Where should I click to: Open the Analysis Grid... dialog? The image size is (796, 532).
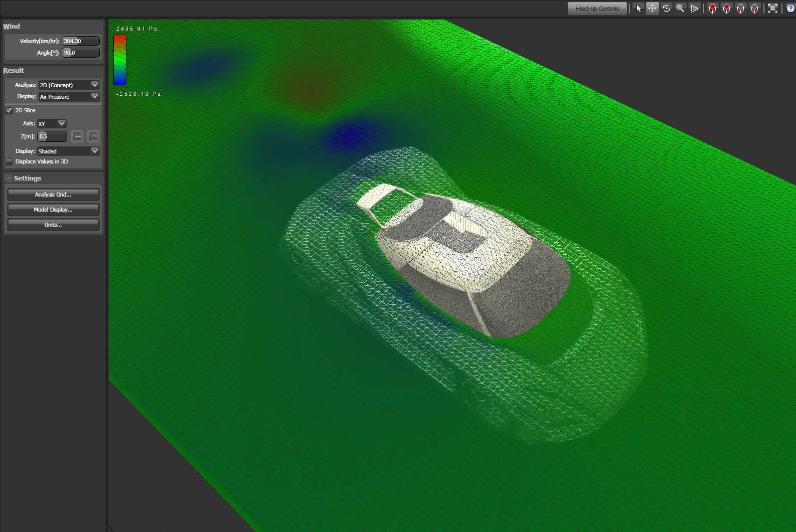[53, 195]
